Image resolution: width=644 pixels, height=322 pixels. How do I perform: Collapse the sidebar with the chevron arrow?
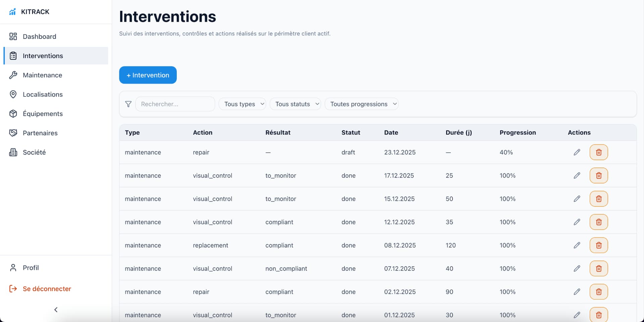[x=56, y=310]
